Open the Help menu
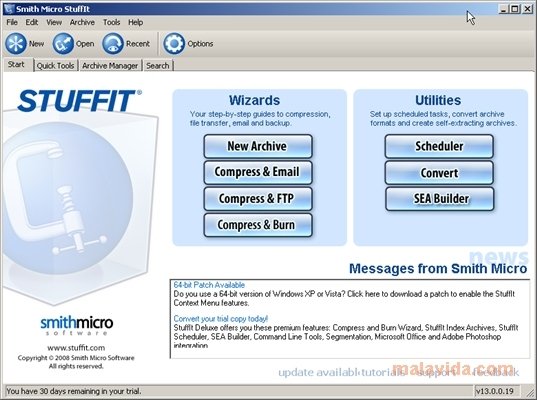This screenshot has height=400, width=537. [136, 22]
